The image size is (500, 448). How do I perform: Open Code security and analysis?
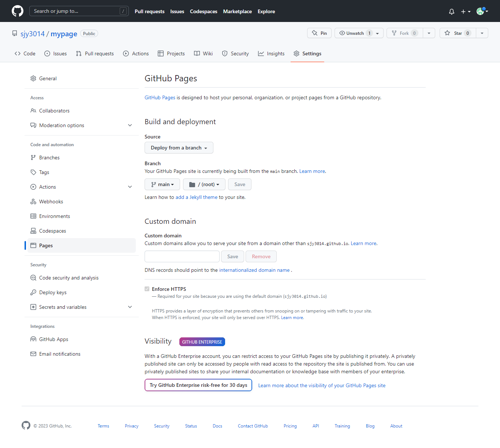[82, 278]
